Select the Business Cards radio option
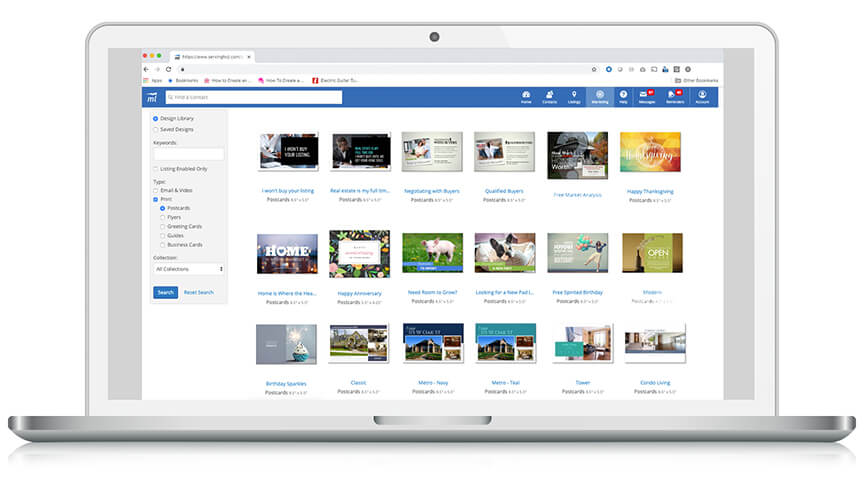 (163, 245)
